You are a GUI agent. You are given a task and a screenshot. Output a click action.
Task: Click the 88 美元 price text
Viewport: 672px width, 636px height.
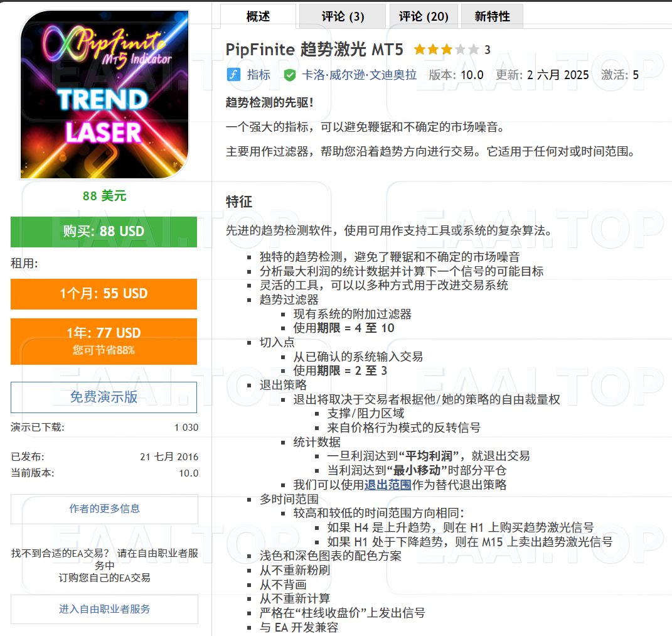pos(104,196)
